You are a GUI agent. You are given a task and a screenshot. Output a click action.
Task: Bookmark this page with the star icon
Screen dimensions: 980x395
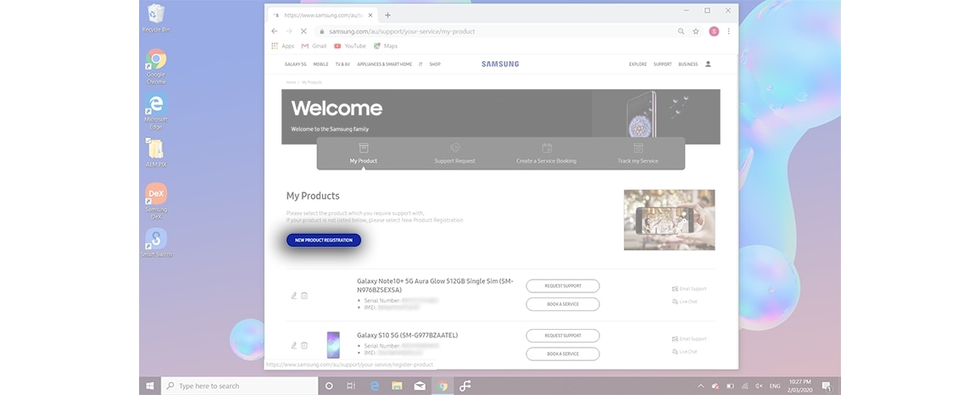click(x=696, y=31)
